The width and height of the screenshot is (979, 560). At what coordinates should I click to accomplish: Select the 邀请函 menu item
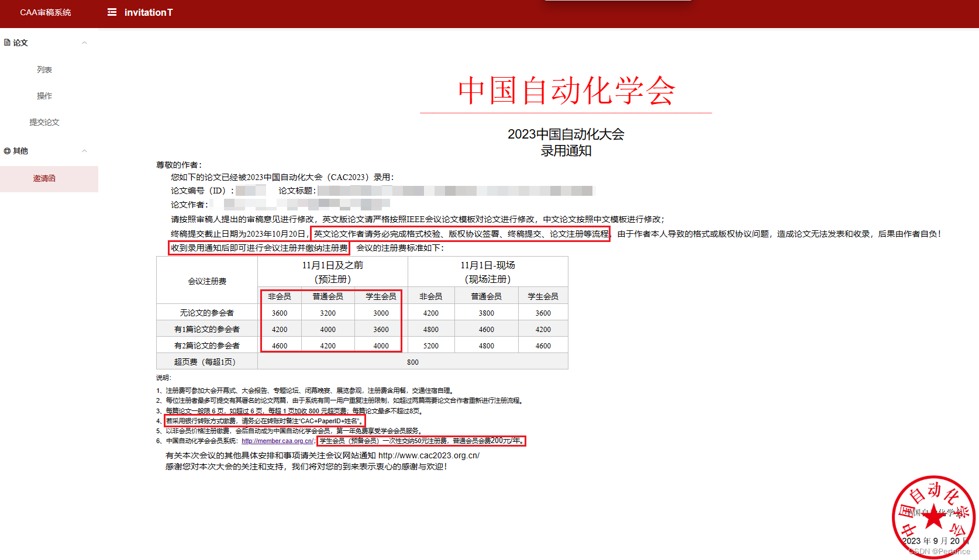coord(49,179)
